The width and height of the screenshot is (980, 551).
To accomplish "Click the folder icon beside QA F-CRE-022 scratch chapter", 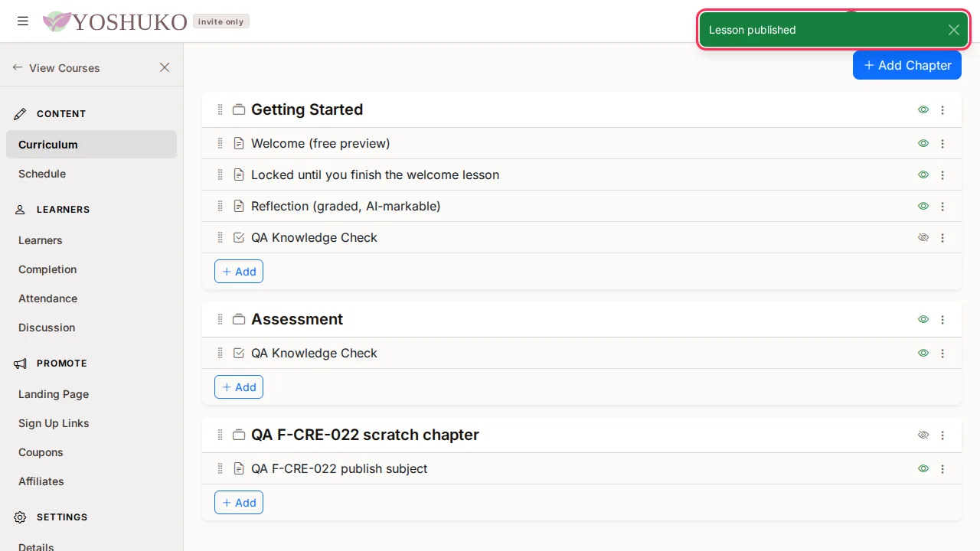I will click(239, 435).
